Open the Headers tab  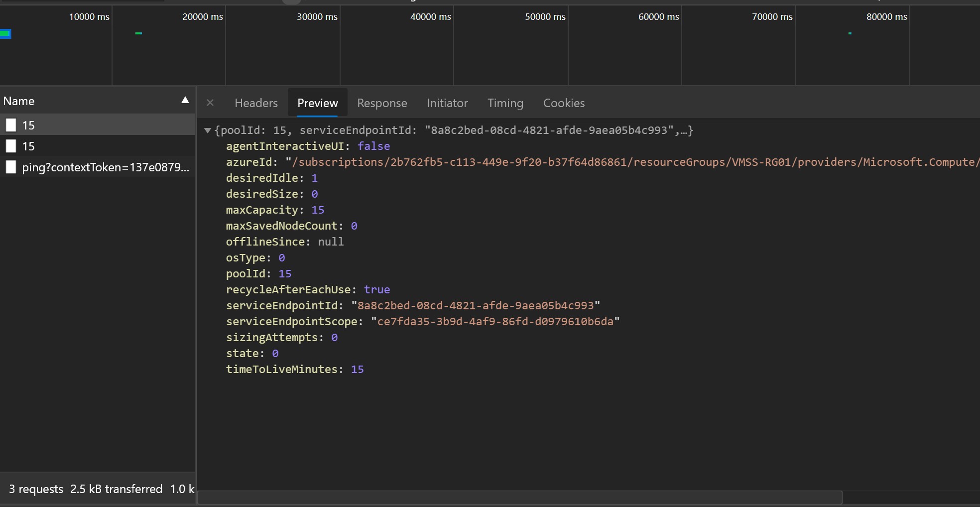[256, 103]
